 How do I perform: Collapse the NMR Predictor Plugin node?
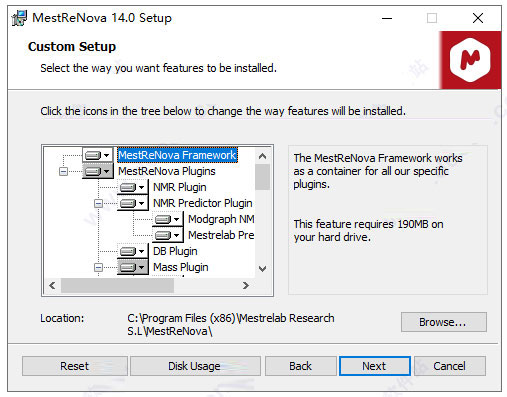click(98, 203)
